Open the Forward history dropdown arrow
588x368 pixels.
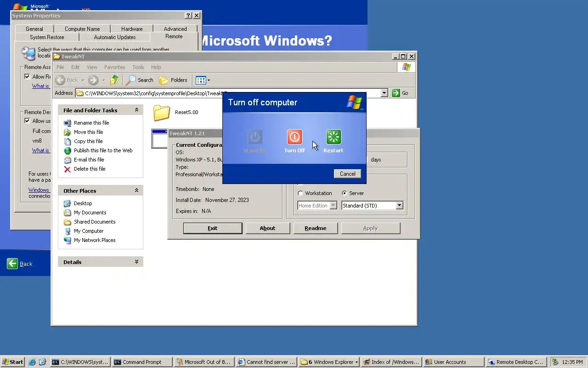(x=103, y=80)
